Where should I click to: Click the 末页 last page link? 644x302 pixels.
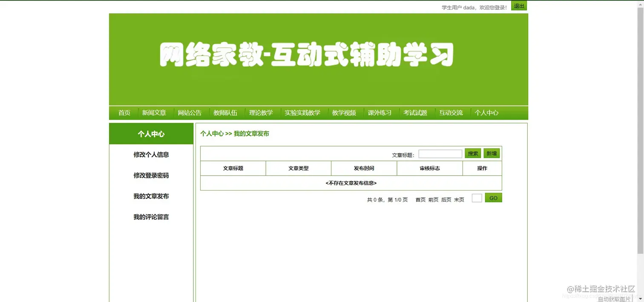458,199
